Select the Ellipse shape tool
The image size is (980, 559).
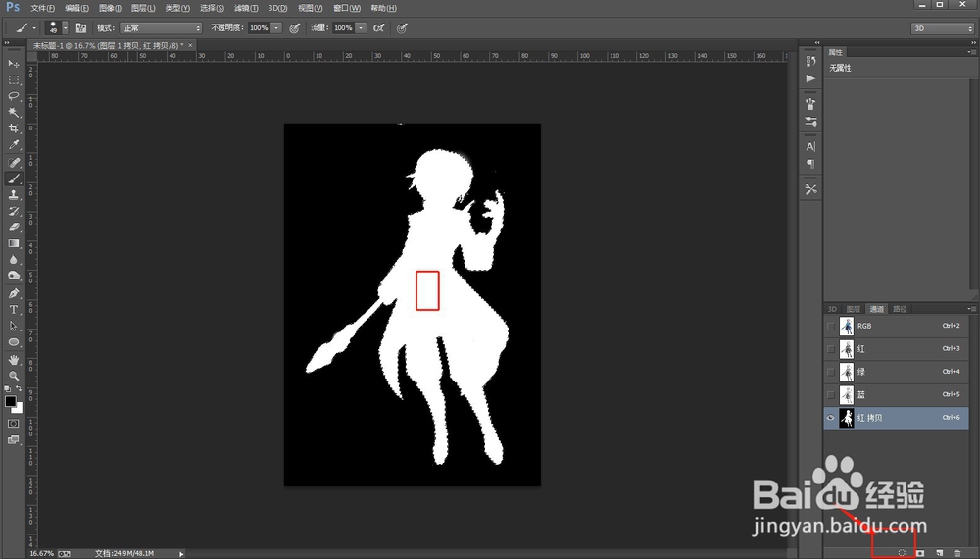13,342
